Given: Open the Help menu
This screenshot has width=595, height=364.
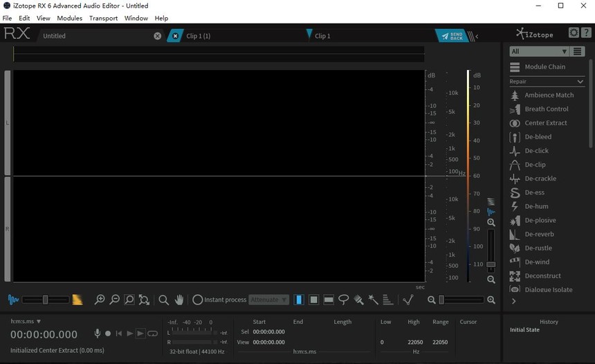Looking at the screenshot, I should point(161,18).
